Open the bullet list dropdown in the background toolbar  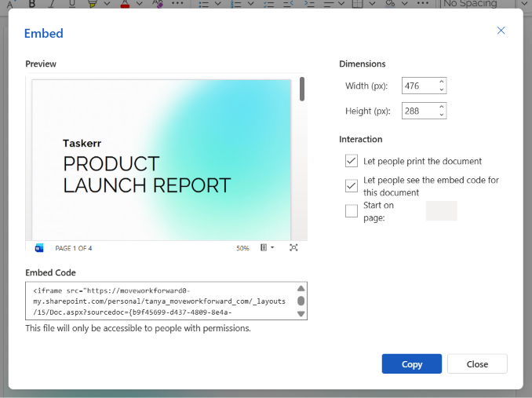(218, 3)
